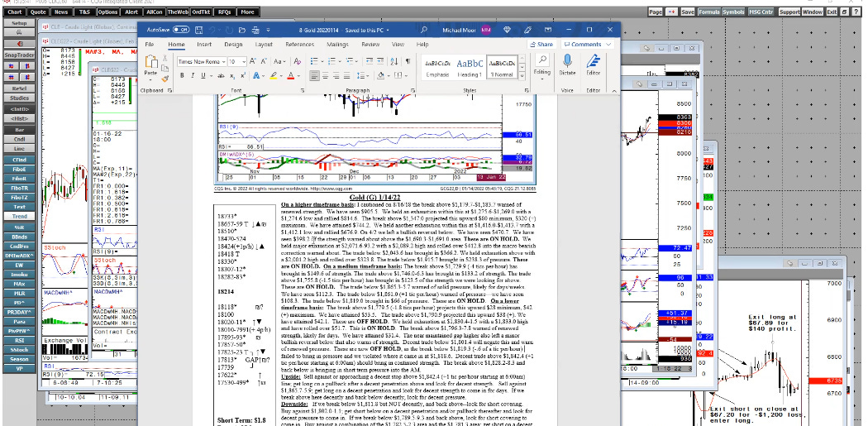
Task: Toggle show paragraph marks pilcrow
Action: coord(408,61)
